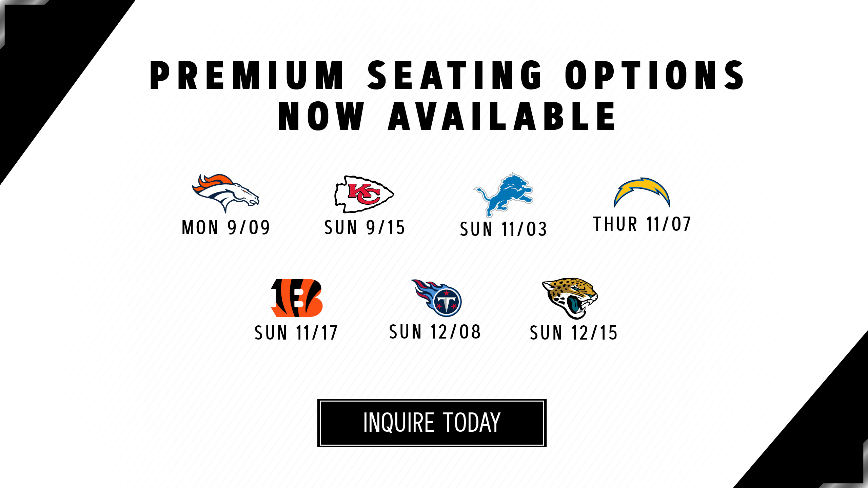Choose the SUN 11/03 game date

tap(503, 229)
